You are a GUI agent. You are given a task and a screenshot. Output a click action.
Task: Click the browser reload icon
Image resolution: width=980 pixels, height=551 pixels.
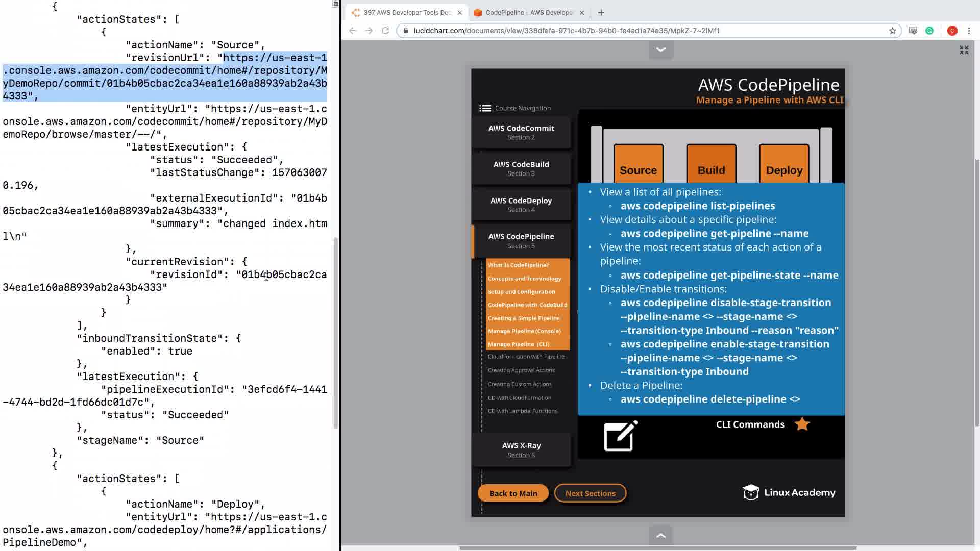coord(385,31)
